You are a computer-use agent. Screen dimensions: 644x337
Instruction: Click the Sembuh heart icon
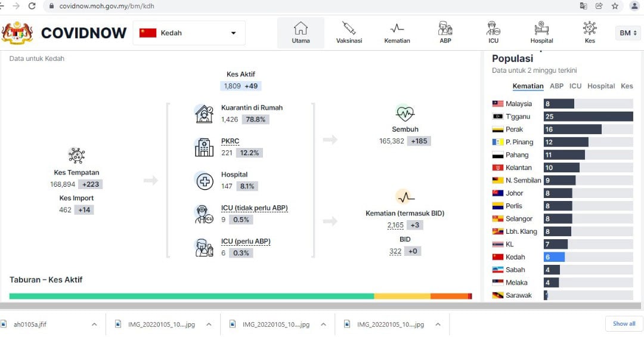[x=405, y=113]
